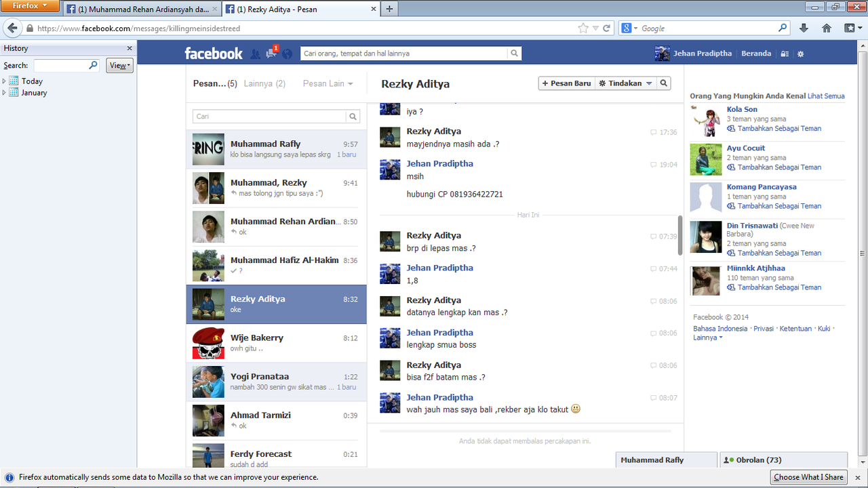Click message action icon beside 19:04
The width and height of the screenshot is (868, 488).
coord(653,165)
